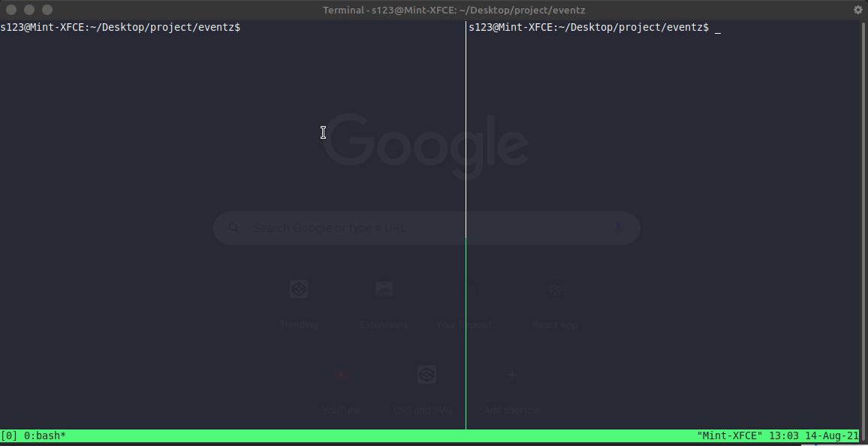Click the [0] tmux session indicator
The image size is (868, 446).
(x=9, y=435)
